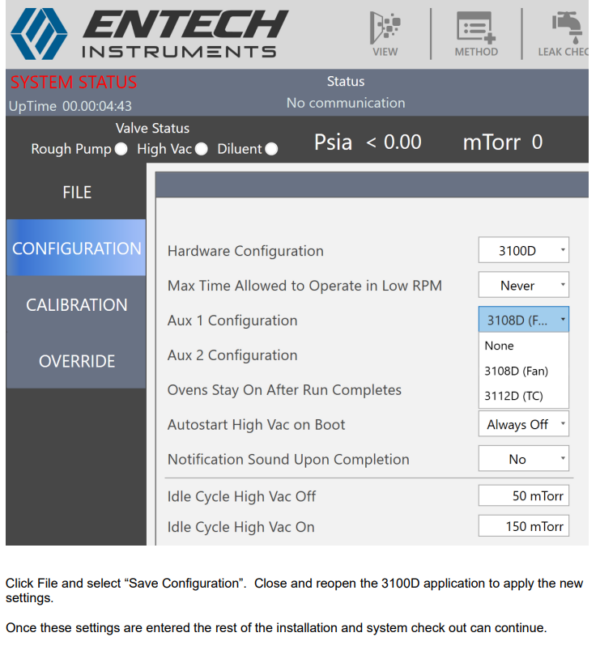Toggle the High Vac valve indicator
600x654 pixels.
tap(201, 149)
